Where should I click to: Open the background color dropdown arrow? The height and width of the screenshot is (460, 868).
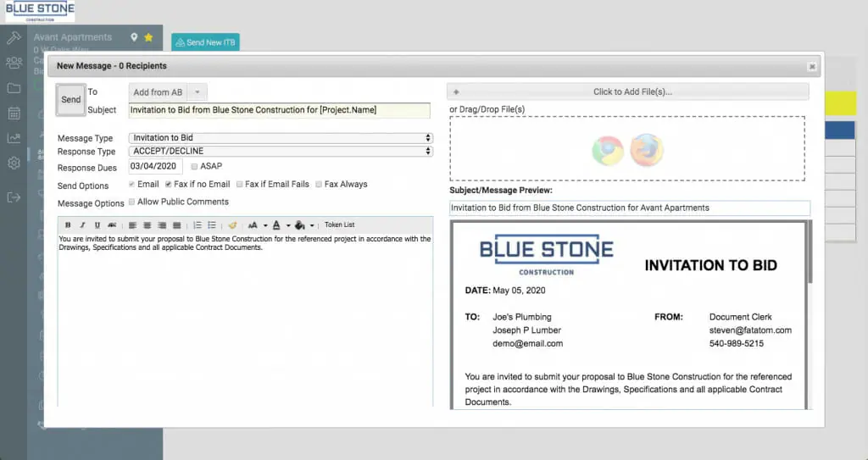click(312, 225)
